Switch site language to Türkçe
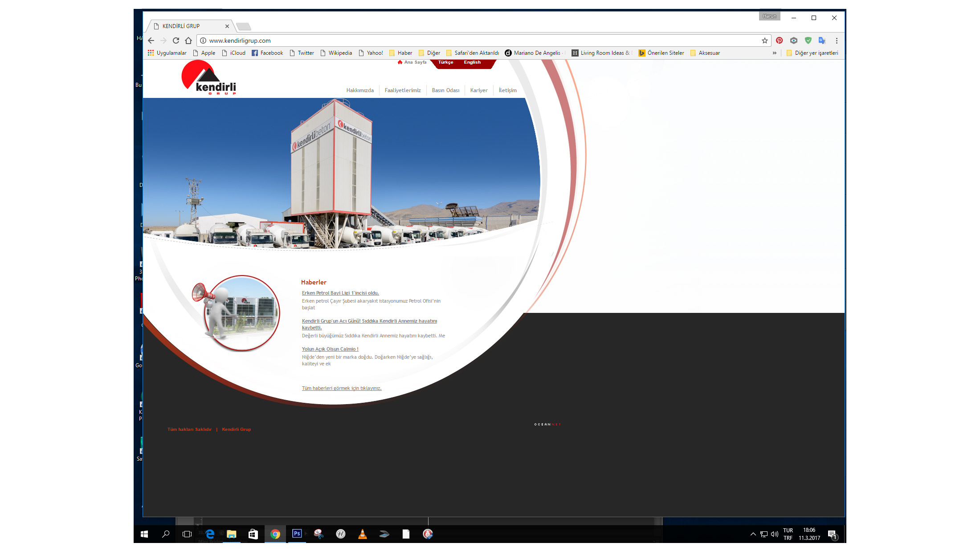Image resolution: width=980 pixels, height=551 pixels. pyautogui.click(x=445, y=62)
